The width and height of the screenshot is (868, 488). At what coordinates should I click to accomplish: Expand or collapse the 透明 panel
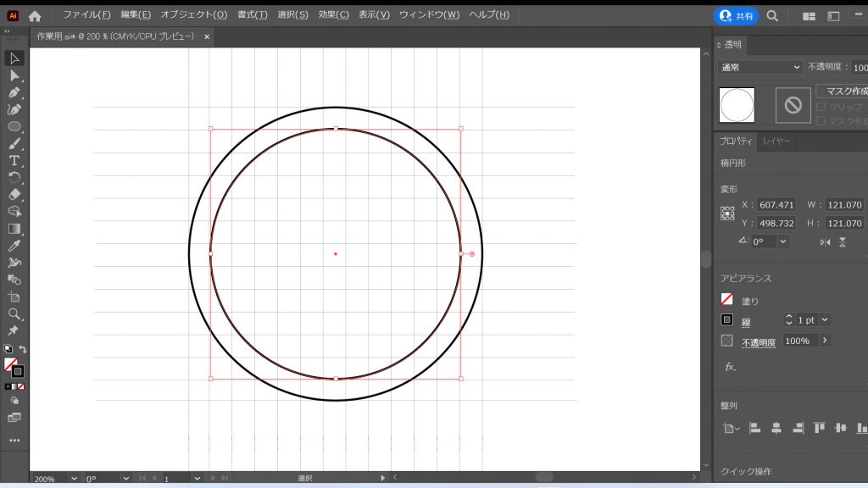click(x=719, y=45)
